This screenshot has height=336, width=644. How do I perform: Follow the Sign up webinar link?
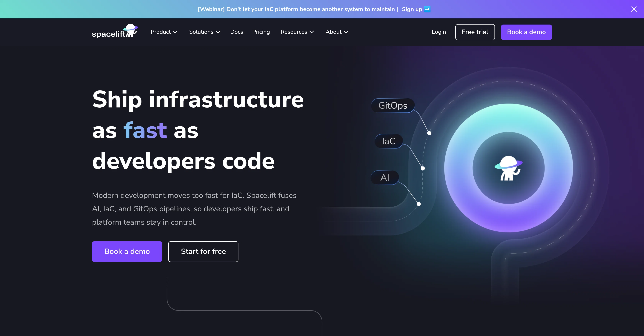click(416, 9)
